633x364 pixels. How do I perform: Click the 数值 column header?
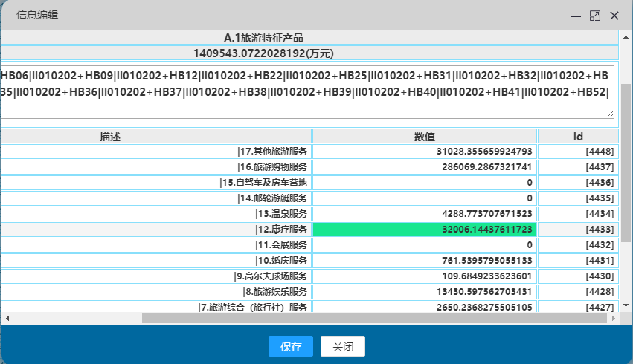[x=425, y=136]
